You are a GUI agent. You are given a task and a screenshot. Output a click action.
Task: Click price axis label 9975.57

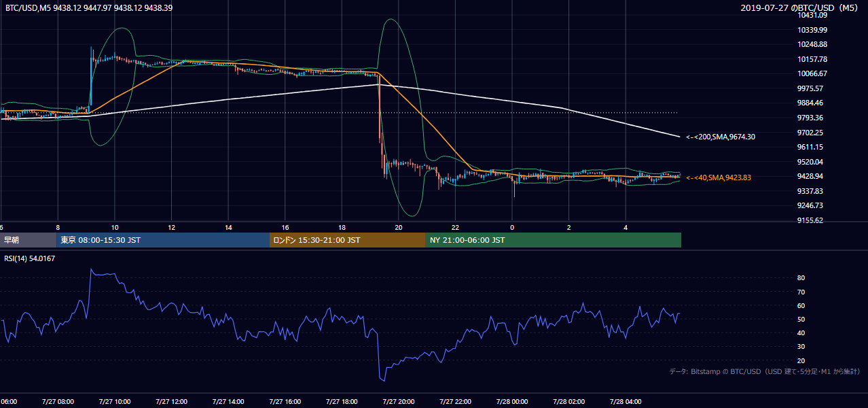point(811,88)
